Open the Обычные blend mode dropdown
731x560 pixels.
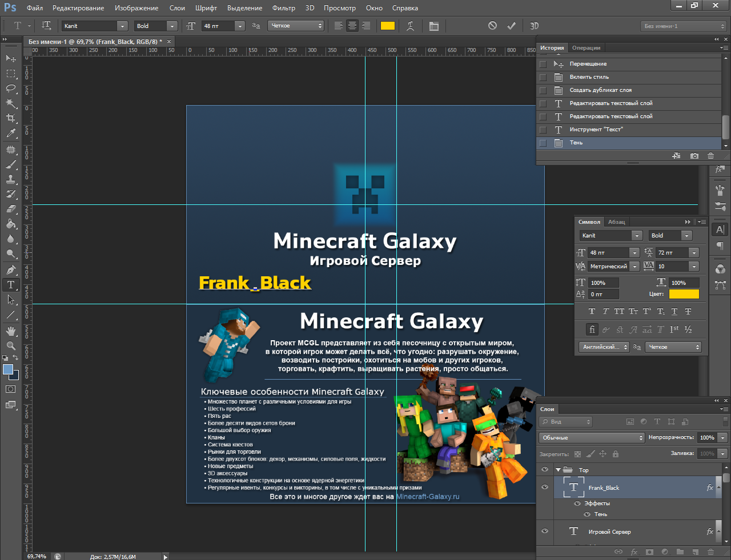point(592,438)
